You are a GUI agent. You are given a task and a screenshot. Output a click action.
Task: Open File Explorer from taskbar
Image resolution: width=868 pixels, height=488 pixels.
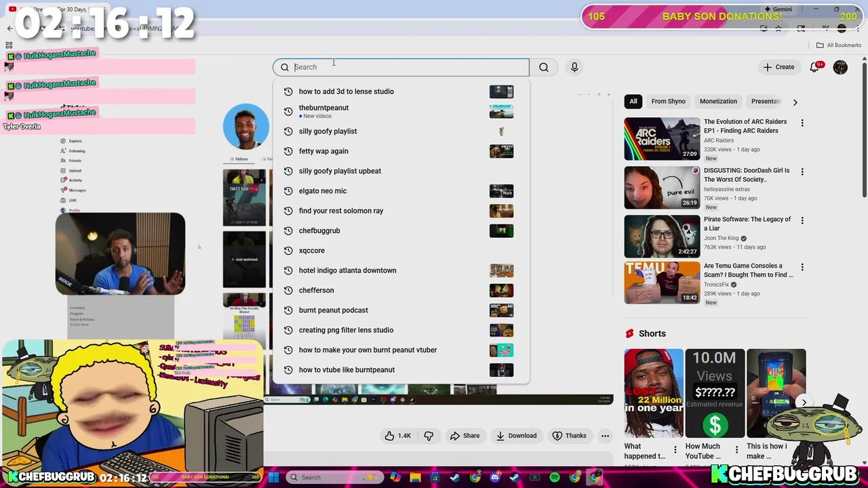pyautogui.click(x=416, y=477)
